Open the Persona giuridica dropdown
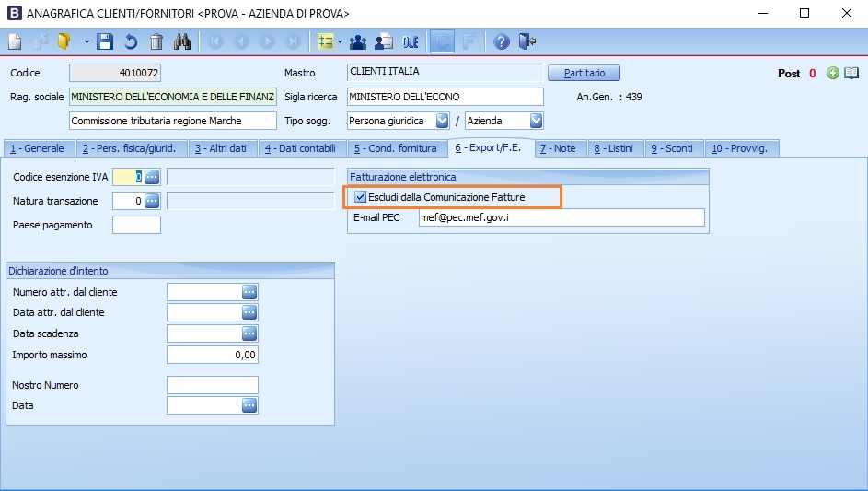 (x=442, y=121)
